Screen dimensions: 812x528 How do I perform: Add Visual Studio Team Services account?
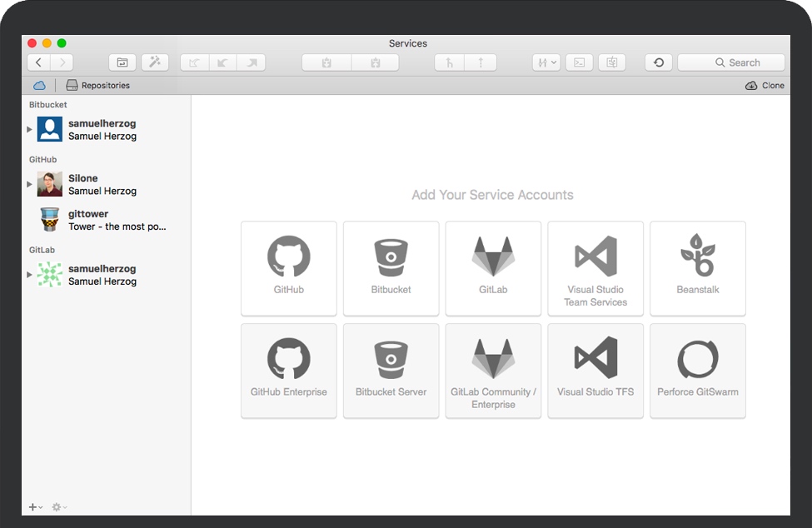pyautogui.click(x=595, y=267)
